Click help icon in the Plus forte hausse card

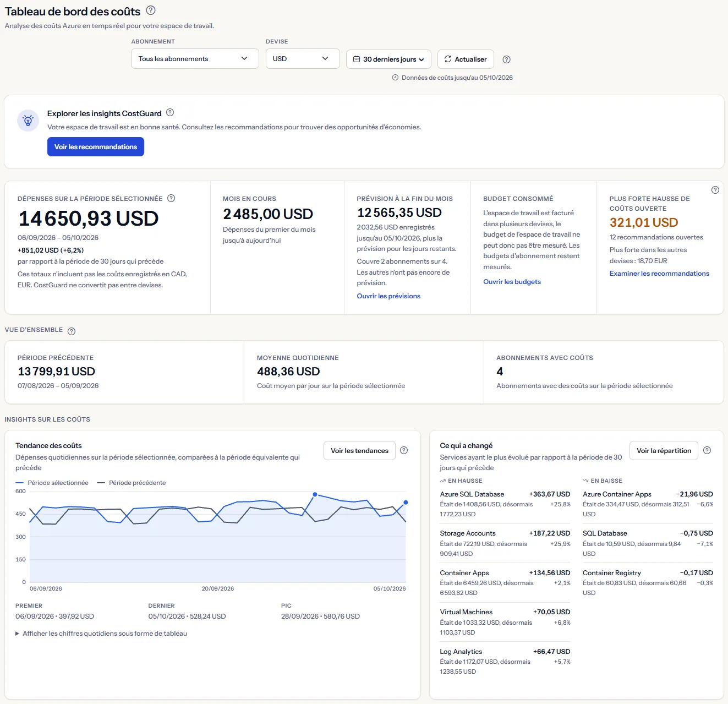click(x=715, y=190)
